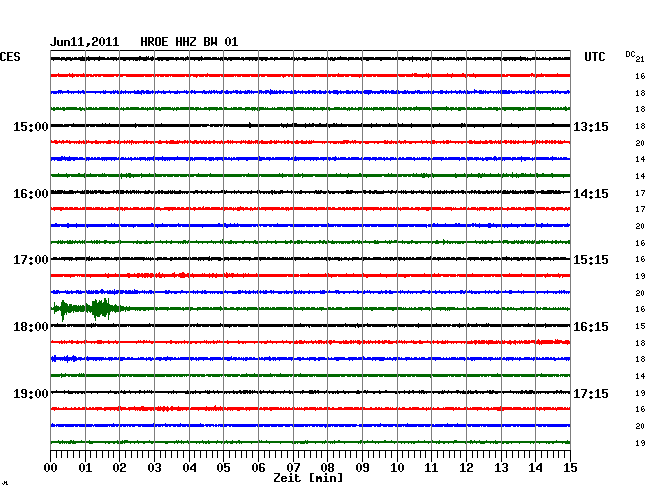Click the small blue trace disturbance after 18:00
This screenshot has width=650, height=494.
coord(65,358)
